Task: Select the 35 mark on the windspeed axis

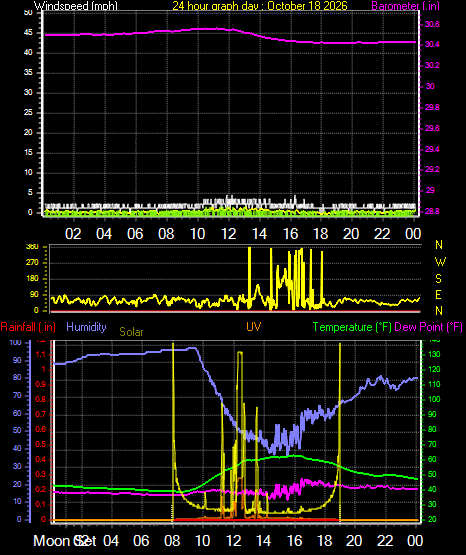Action: (28, 73)
